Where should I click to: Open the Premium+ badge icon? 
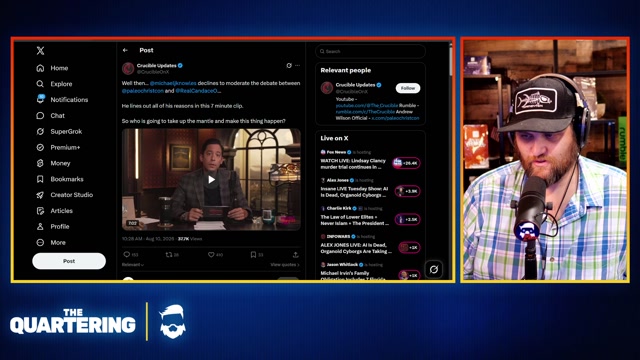coord(40,147)
